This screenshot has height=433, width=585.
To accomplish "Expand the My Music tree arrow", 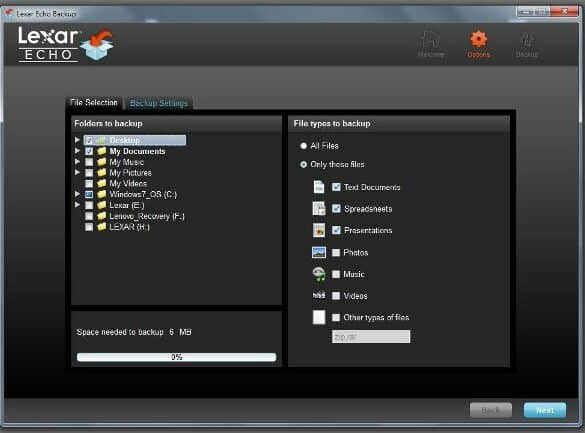I will [x=77, y=161].
